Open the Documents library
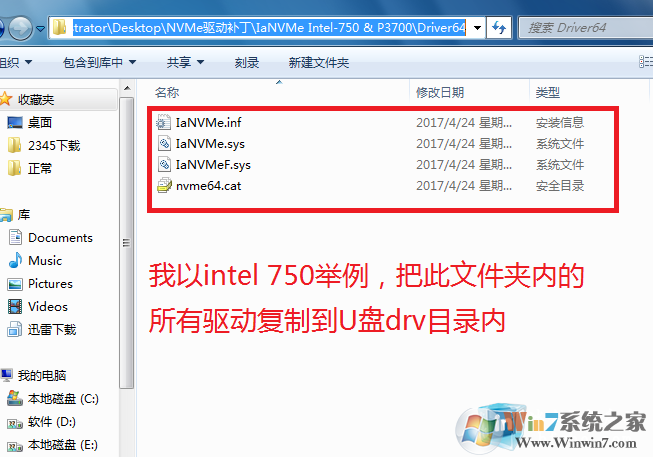 click(60, 237)
